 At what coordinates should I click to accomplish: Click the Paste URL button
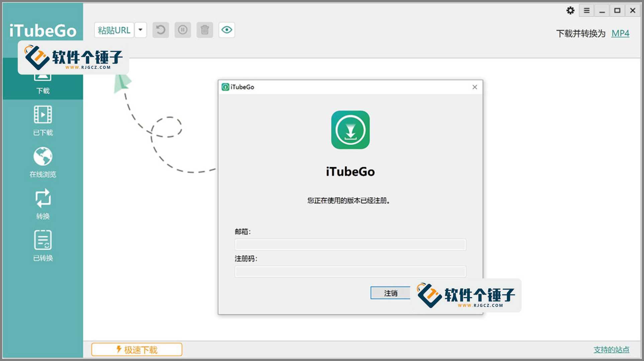point(114,30)
